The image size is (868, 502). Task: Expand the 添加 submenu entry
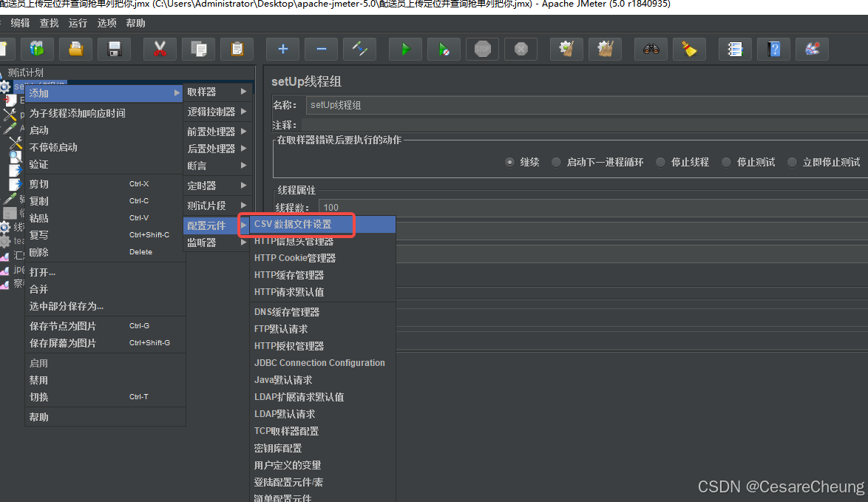pyautogui.click(x=105, y=93)
